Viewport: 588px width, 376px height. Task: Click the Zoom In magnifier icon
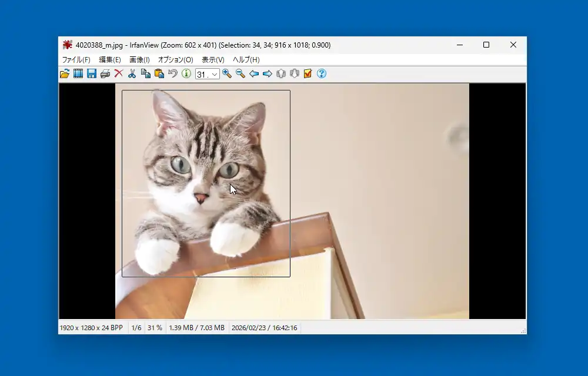tap(227, 73)
